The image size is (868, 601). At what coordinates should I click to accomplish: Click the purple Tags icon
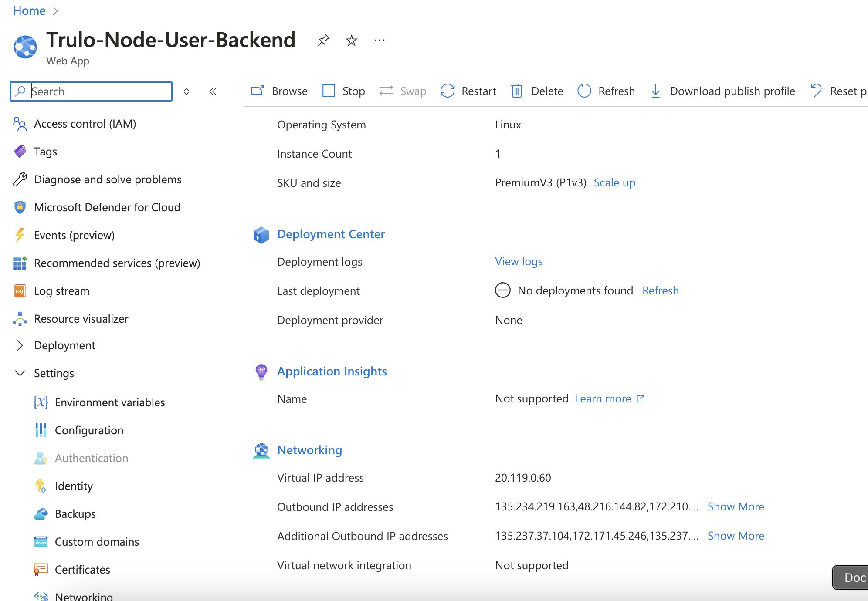[x=20, y=152]
